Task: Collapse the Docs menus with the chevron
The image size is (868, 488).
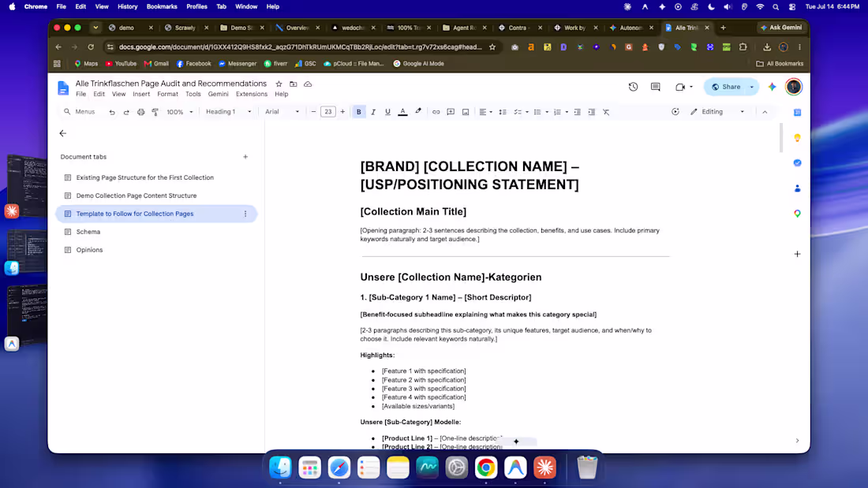Action: tap(765, 112)
